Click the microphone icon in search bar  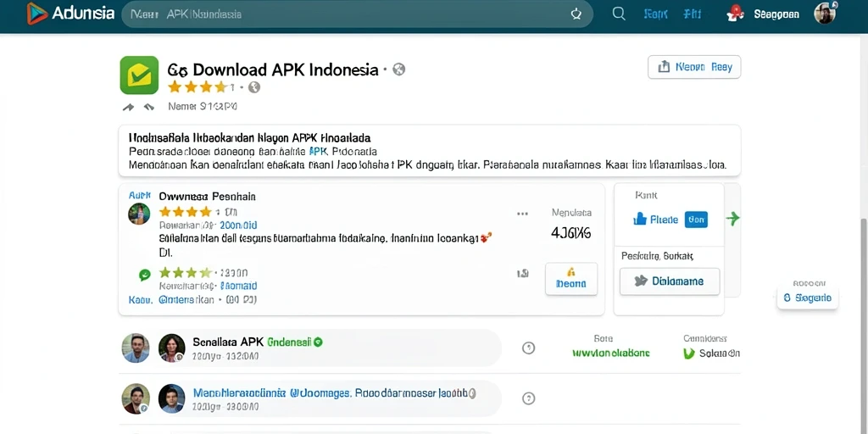tap(576, 14)
